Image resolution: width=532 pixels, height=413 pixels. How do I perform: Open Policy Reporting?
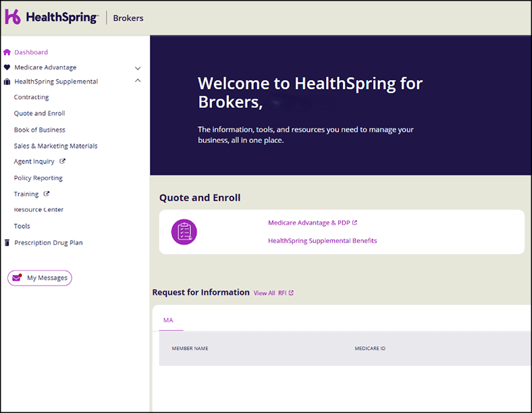[x=38, y=178]
